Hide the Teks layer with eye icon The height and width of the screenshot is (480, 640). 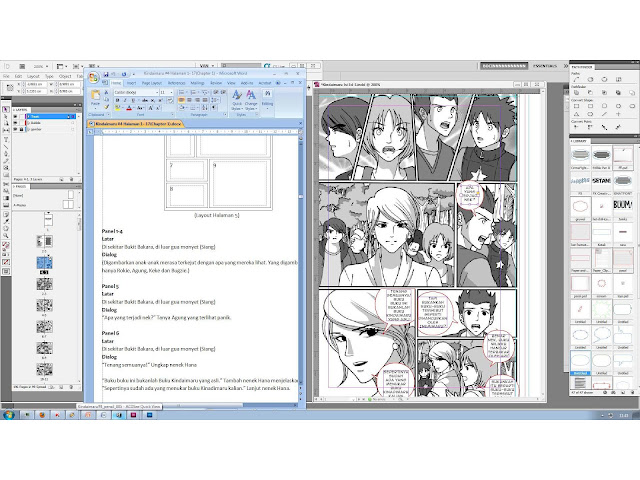coord(16,117)
